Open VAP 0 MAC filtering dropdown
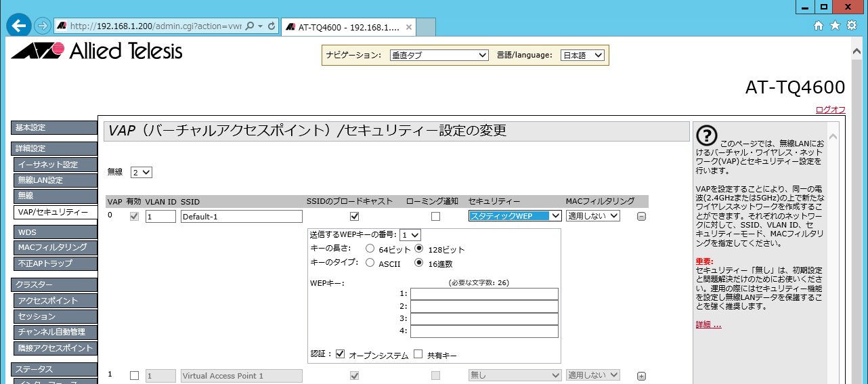This screenshot has height=384, width=868. pos(593,216)
